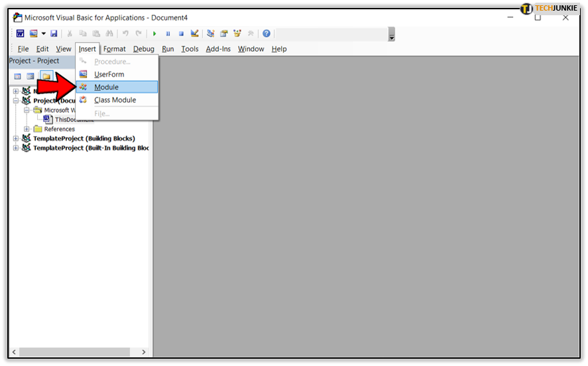Click the green Run macro play icon
588x366 pixels.
pos(154,34)
